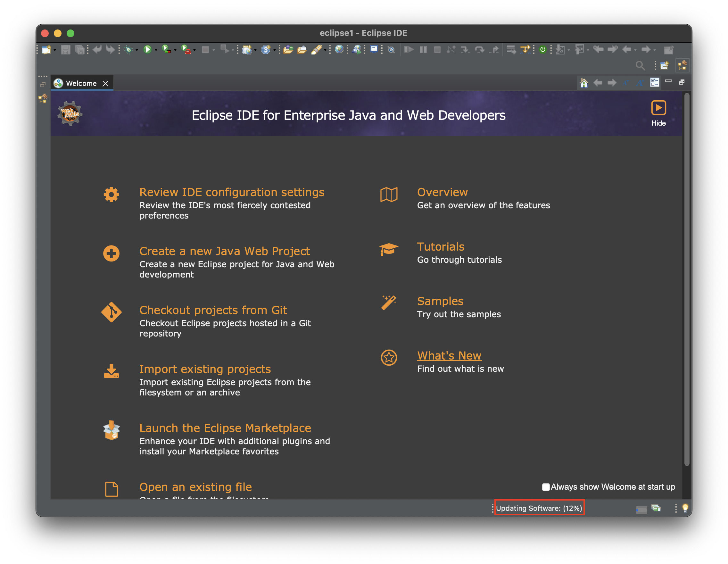Click the Welcome Home icon

click(x=584, y=83)
